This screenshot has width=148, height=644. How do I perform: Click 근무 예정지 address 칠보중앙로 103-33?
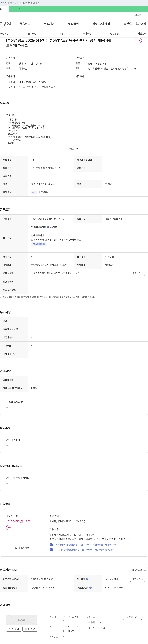pos(56,273)
